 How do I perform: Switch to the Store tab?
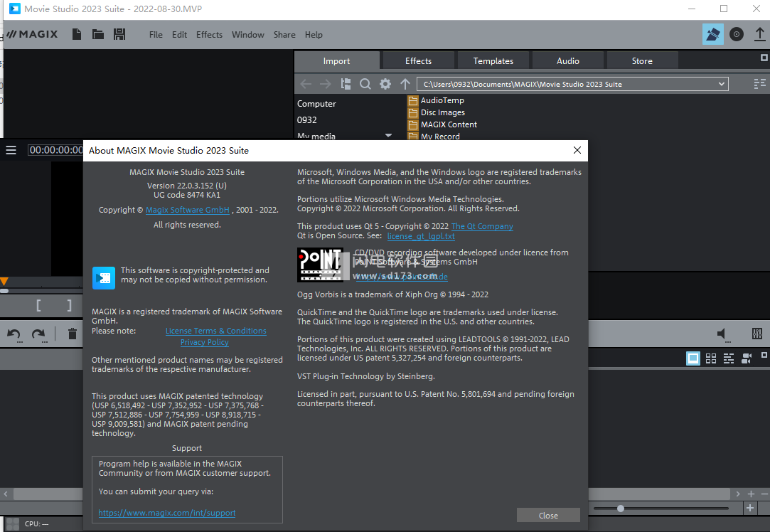(642, 61)
